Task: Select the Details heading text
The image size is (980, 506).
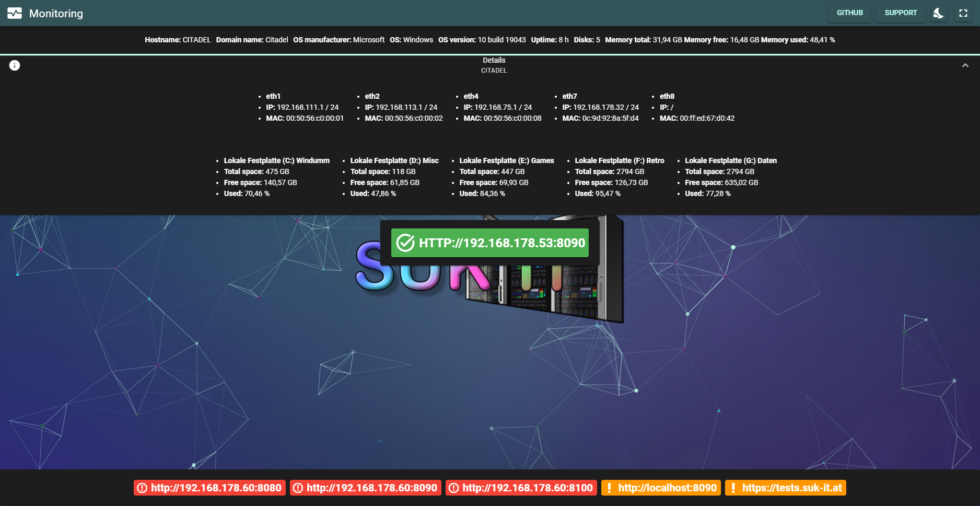Action: tap(494, 60)
